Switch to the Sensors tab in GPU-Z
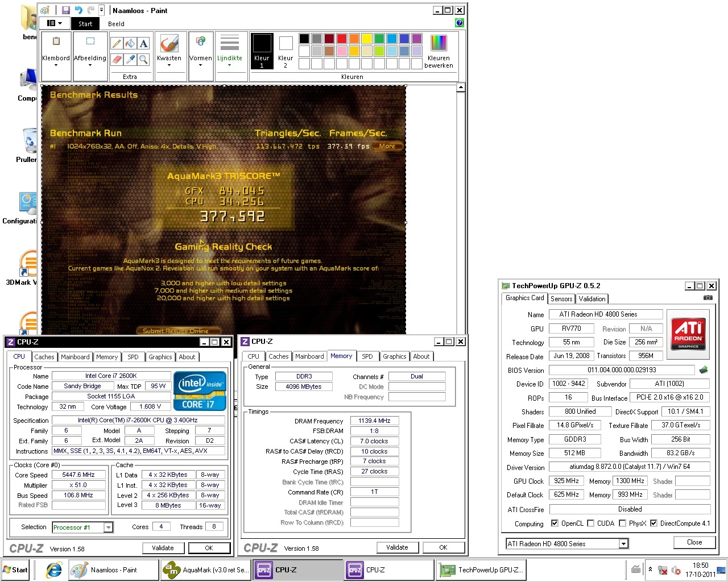Screen dimensions: 728x582 tap(561, 299)
